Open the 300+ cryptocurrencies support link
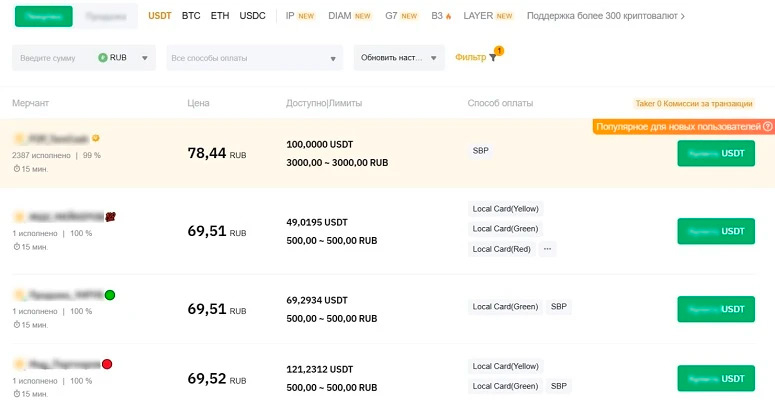Image resolution: width=775 pixels, height=407 pixels. tap(605, 16)
